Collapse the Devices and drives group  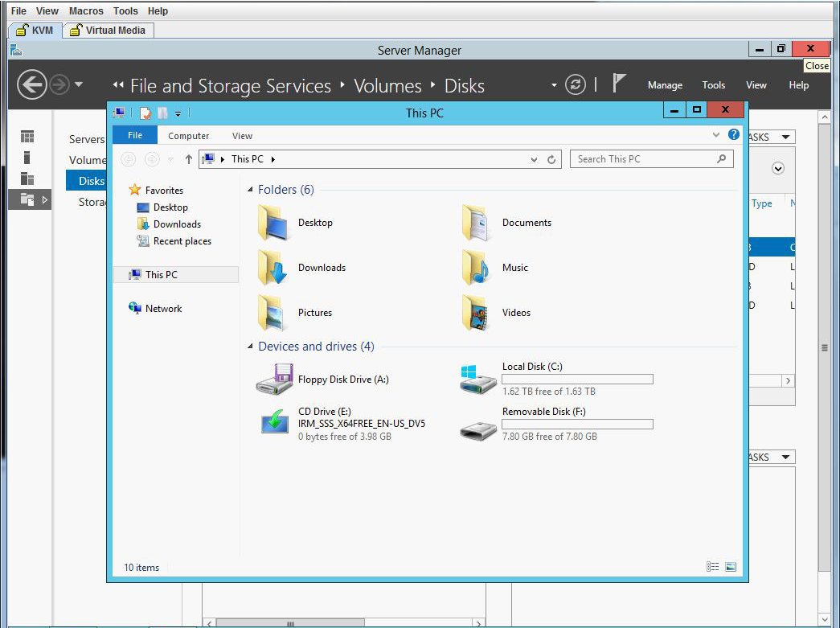(x=250, y=347)
